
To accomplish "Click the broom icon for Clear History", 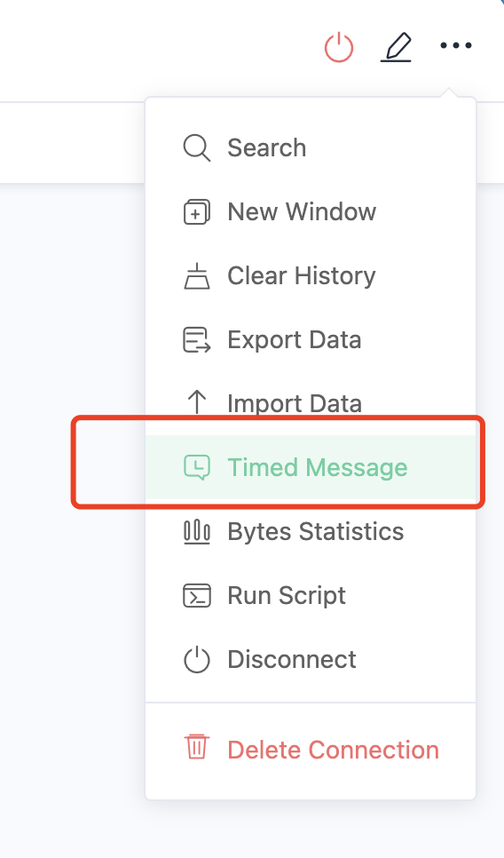I will pyautogui.click(x=197, y=275).
